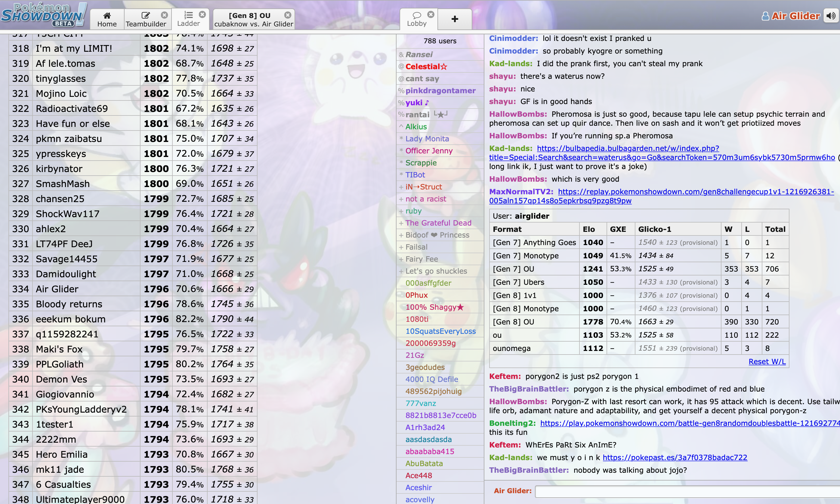
Task: Click ladder row Air Glider rank 334
Action: coord(133,289)
